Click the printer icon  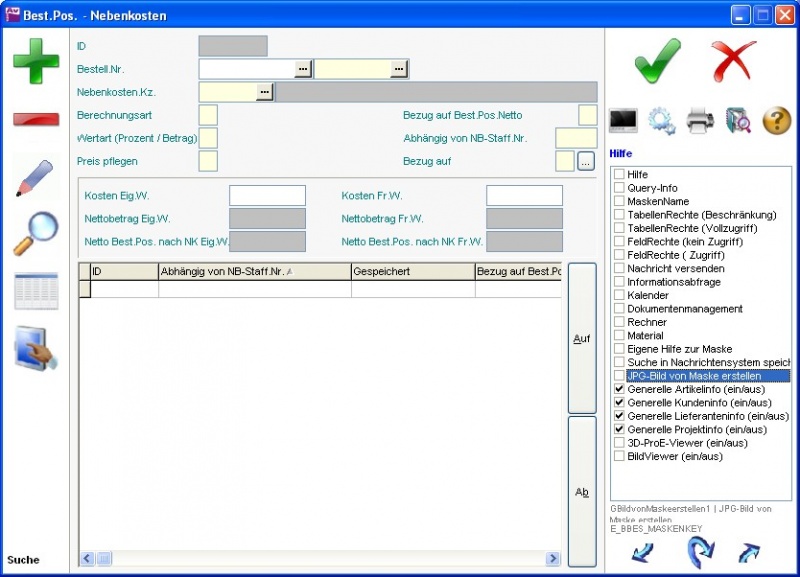click(700, 121)
